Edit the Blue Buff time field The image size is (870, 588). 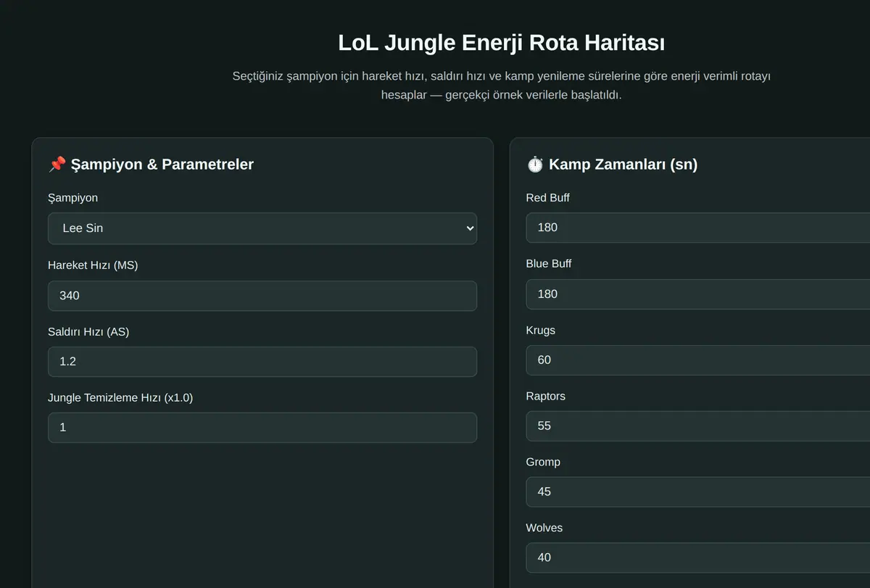pos(698,294)
